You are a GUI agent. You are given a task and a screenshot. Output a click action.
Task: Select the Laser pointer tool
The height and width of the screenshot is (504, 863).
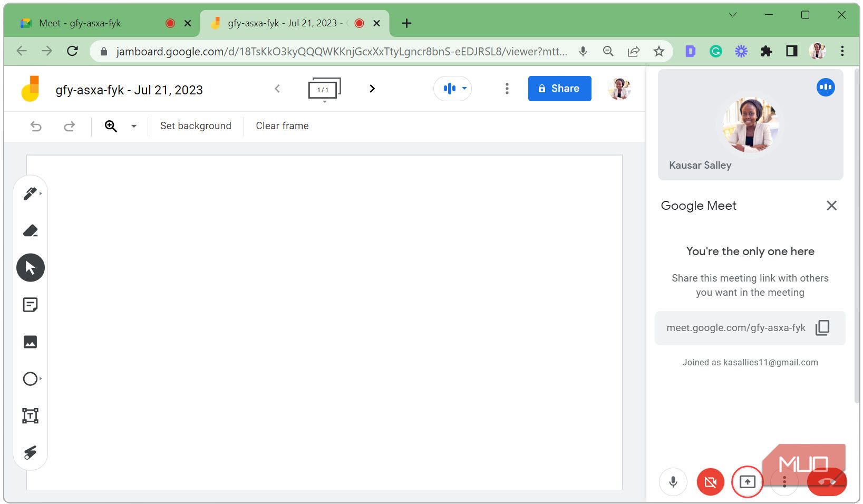pyautogui.click(x=30, y=452)
